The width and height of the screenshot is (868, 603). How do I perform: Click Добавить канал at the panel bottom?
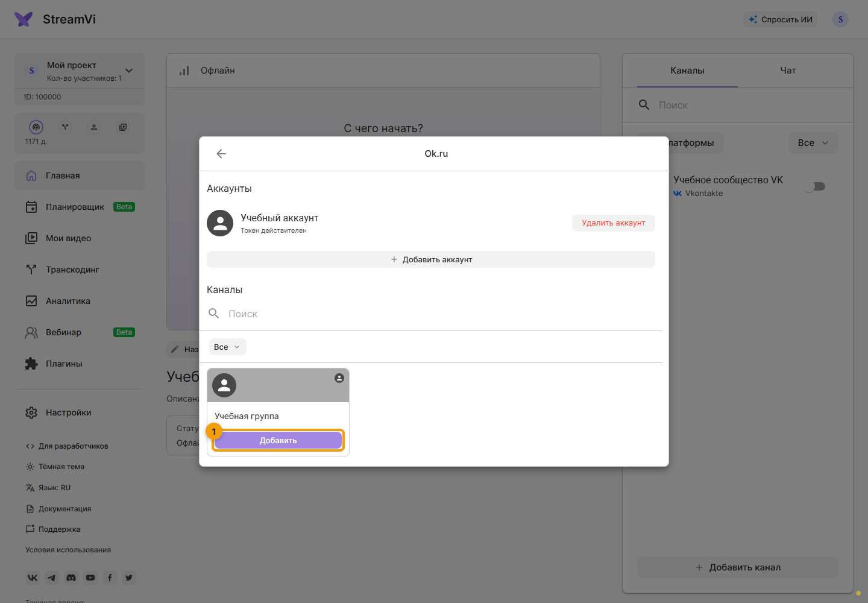[738, 567]
